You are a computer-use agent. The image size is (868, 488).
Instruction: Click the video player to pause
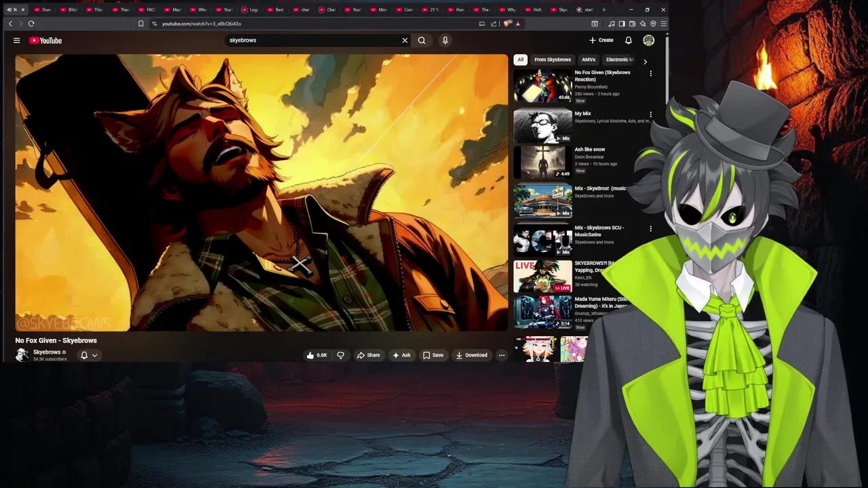coord(262,192)
